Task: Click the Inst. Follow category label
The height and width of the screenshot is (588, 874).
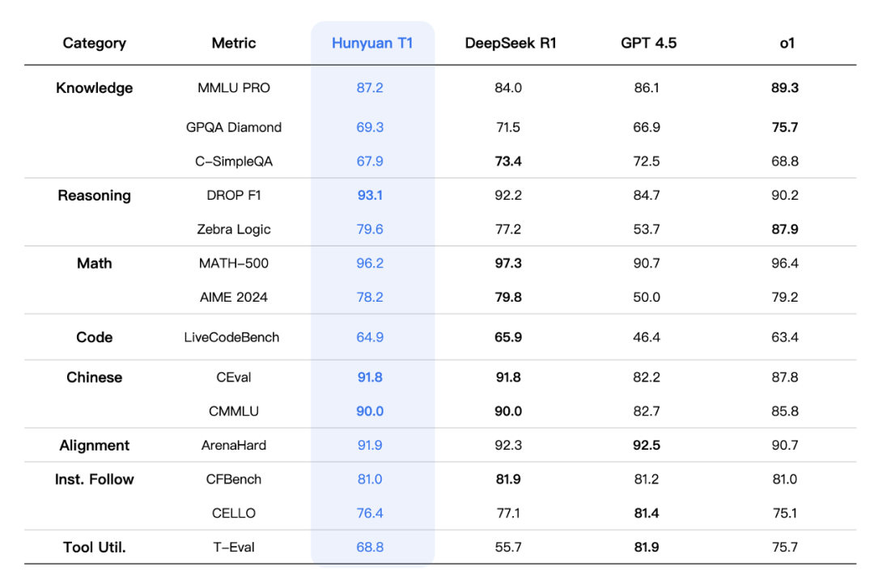Action: point(95,479)
